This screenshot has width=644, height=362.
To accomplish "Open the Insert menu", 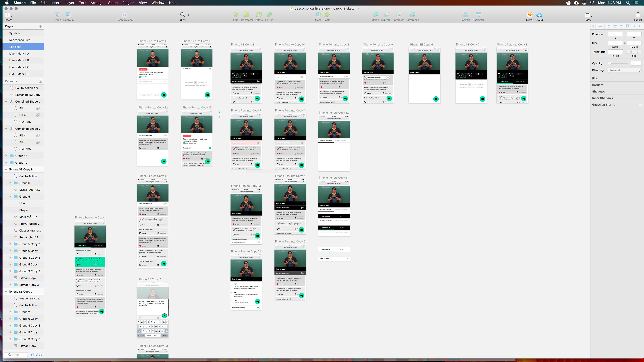I will 56,3.
